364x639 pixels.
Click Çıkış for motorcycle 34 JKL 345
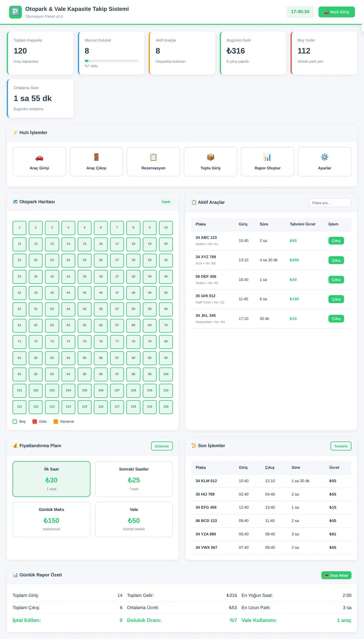[336, 319]
